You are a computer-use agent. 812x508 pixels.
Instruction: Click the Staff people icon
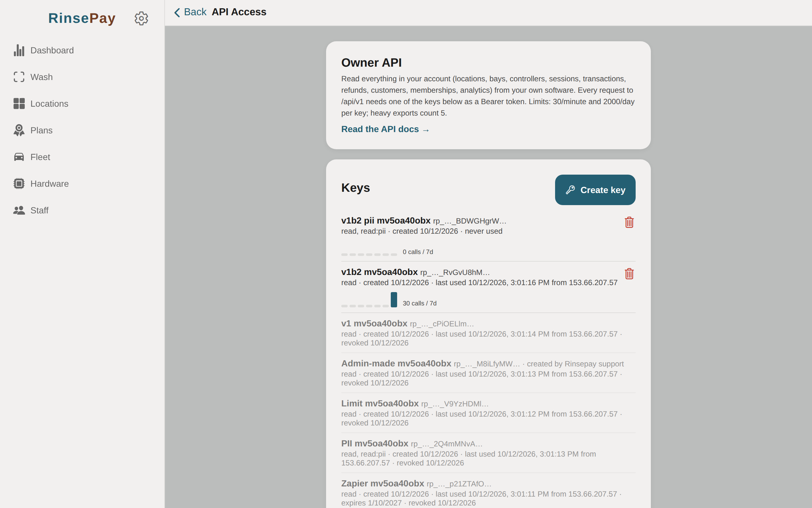pos(19,210)
